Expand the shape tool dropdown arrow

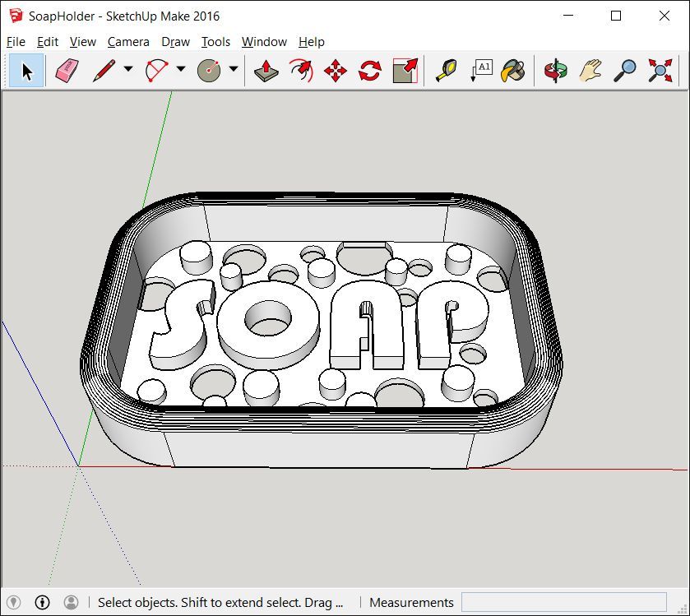click(234, 70)
